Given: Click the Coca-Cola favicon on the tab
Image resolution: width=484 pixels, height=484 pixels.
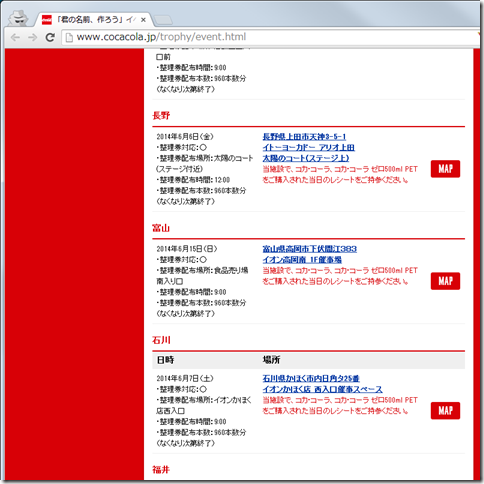Looking at the screenshot, I should [x=47, y=20].
